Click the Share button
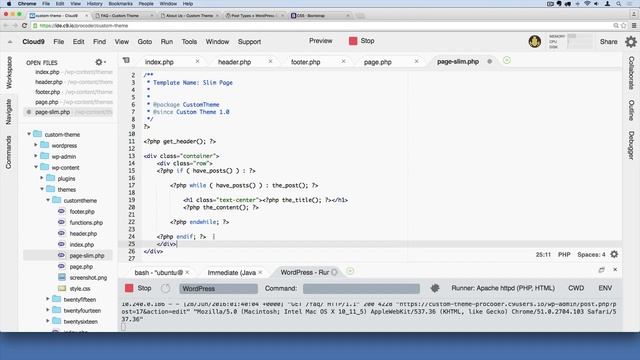Viewport: 640px width, 360px height. pyautogui.click(x=609, y=42)
